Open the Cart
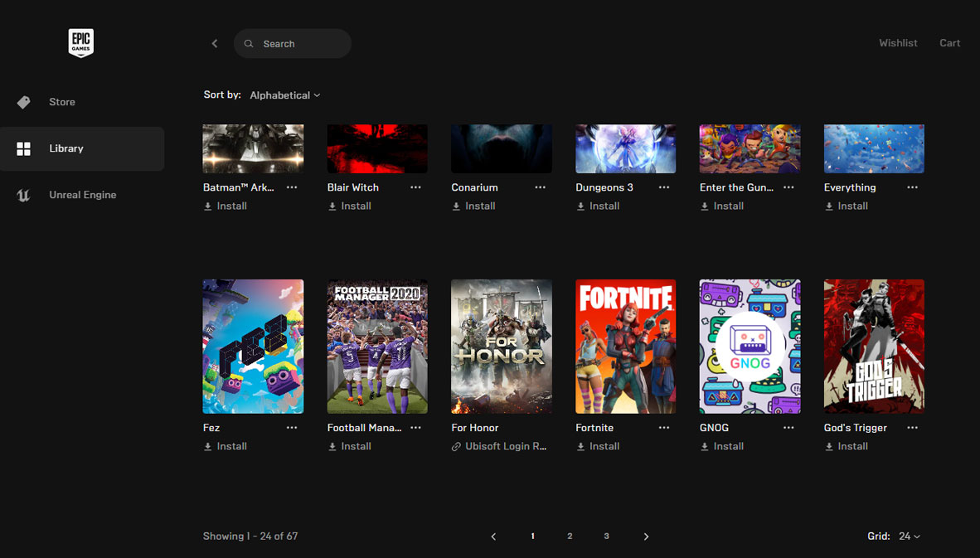The width and height of the screenshot is (980, 558). click(949, 43)
